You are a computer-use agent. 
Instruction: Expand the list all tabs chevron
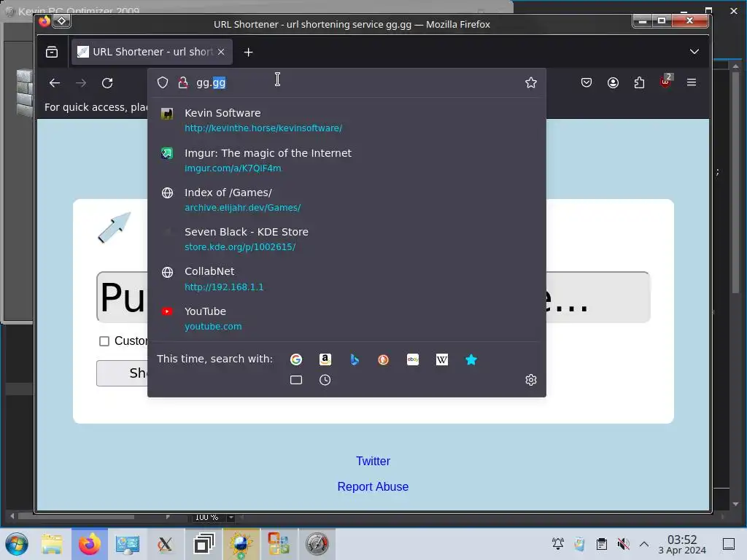click(x=694, y=52)
